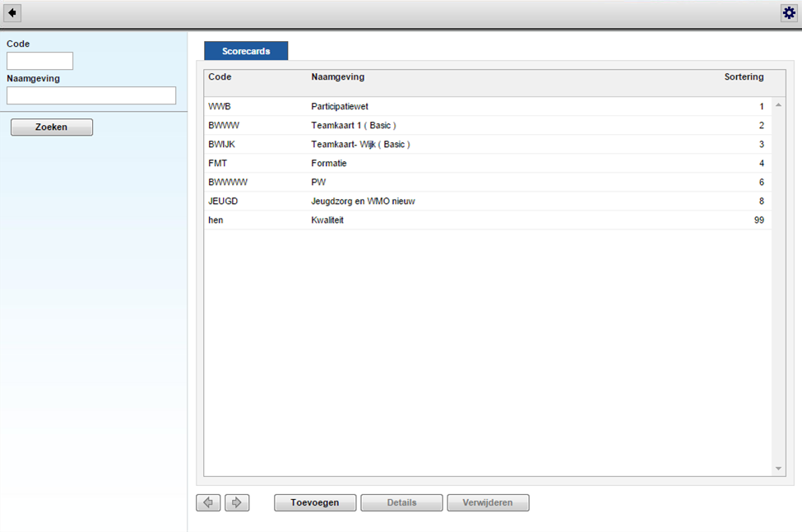Sort by the Naamgeving column header
The height and width of the screenshot is (532, 802).
pyautogui.click(x=337, y=77)
